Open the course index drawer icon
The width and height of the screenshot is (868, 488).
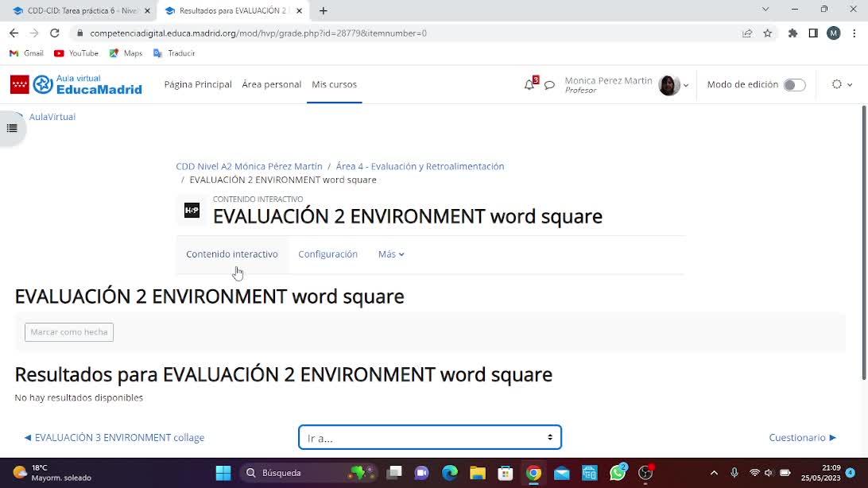[x=12, y=129]
